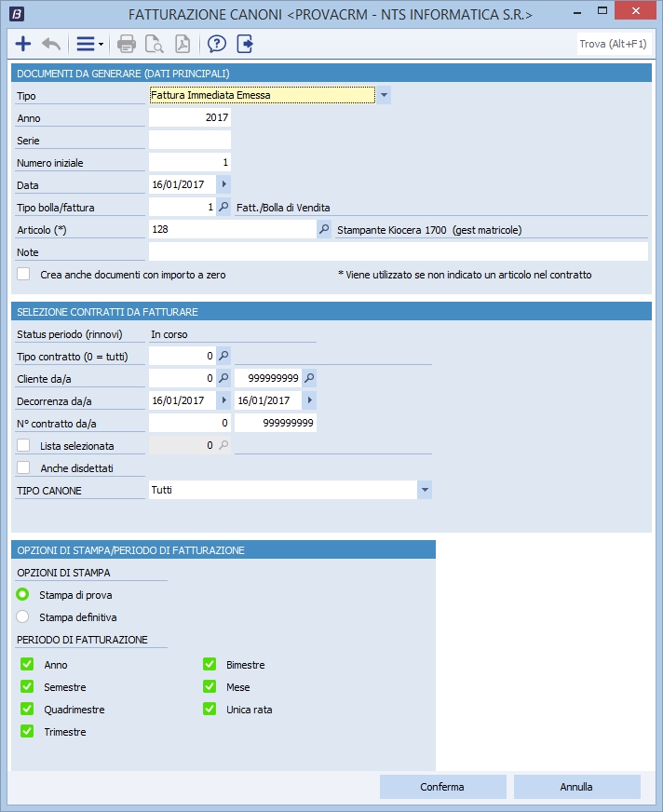This screenshot has height=812, width=663.
Task: Click the application logo in the title bar
Action: coord(17,14)
